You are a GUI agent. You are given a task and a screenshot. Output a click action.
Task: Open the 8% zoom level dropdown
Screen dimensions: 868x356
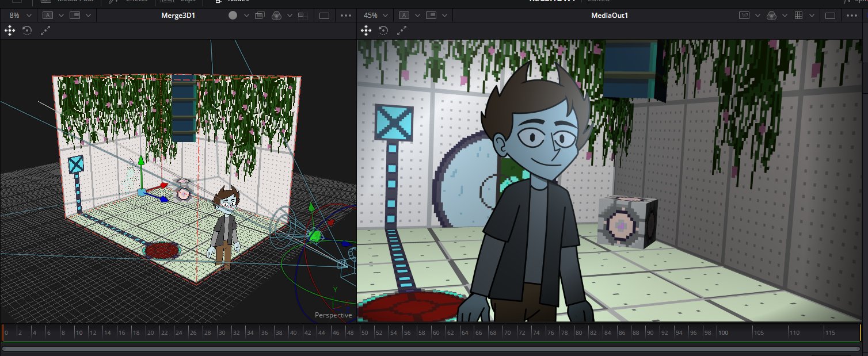(19, 16)
